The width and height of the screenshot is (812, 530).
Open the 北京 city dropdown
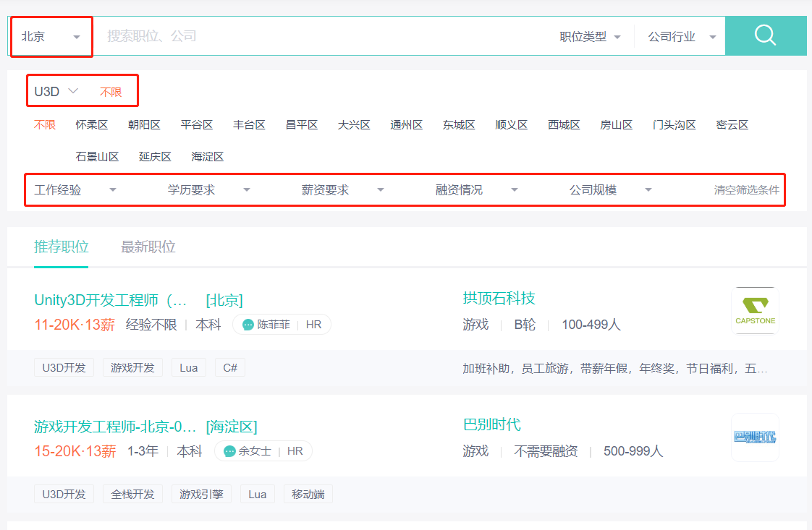point(51,35)
